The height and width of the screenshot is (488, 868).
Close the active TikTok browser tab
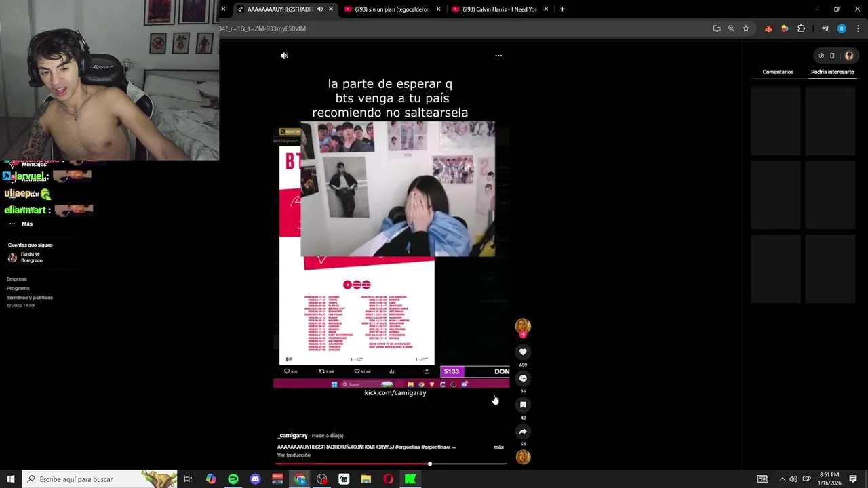(331, 9)
